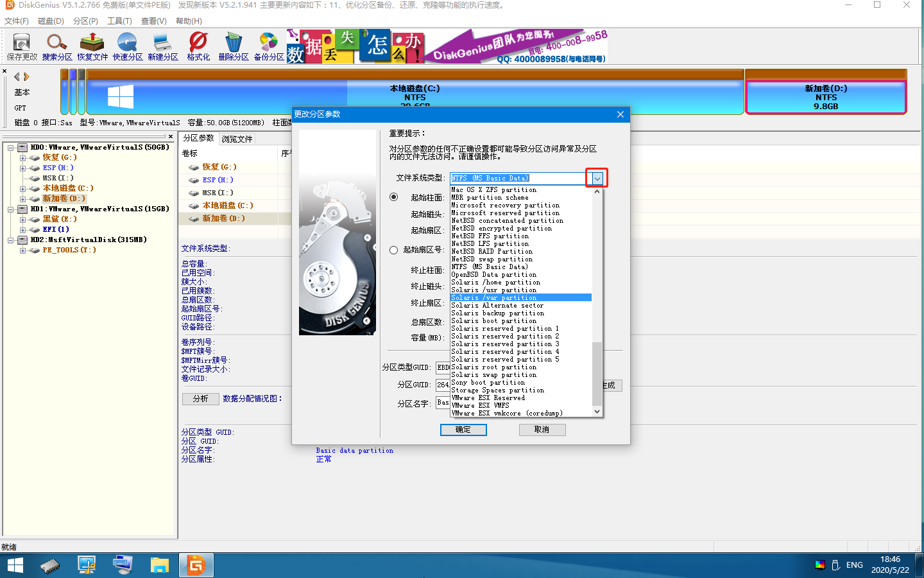
Task: Select the 起始柱面 radio button
Action: pos(394,197)
